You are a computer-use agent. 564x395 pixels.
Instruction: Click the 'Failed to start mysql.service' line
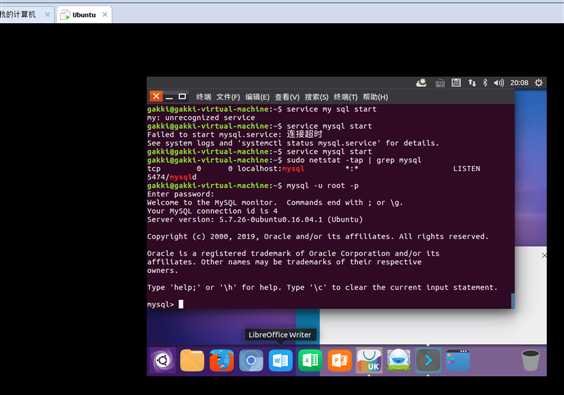pyautogui.click(x=234, y=135)
